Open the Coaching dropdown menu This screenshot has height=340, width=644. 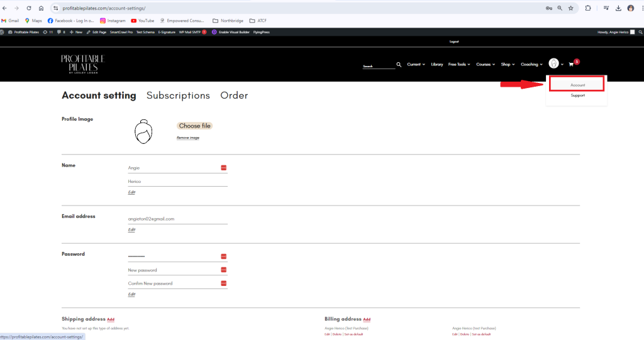(531, 64)
